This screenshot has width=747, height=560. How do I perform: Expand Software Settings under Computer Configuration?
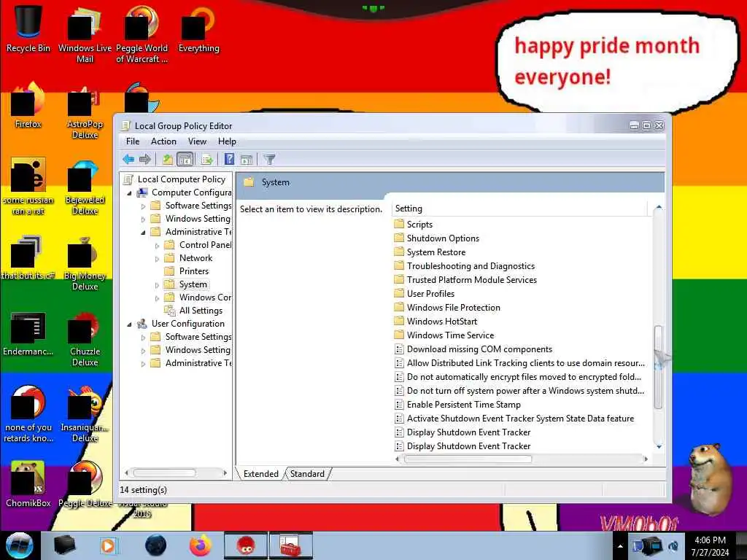[143, 206]
